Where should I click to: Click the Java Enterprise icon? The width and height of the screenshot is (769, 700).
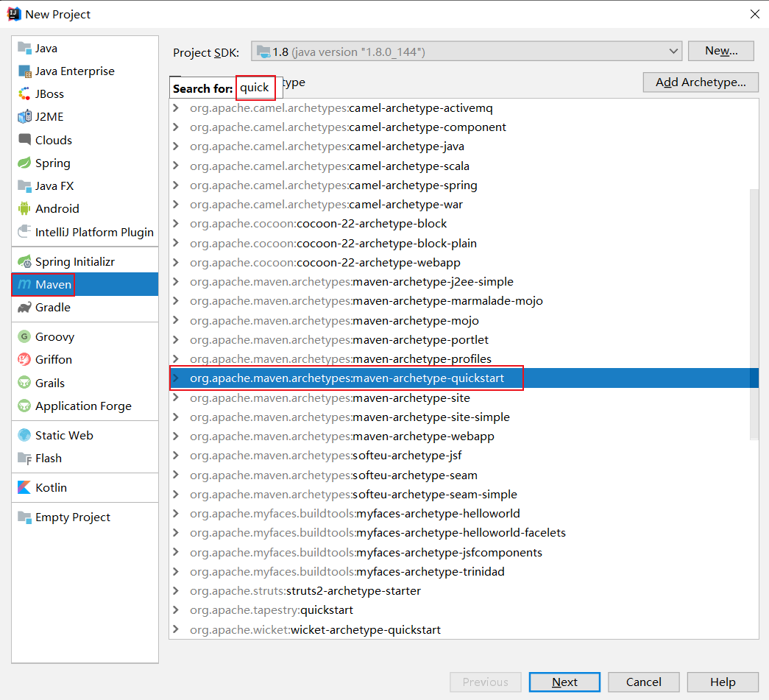pos(24,71)
